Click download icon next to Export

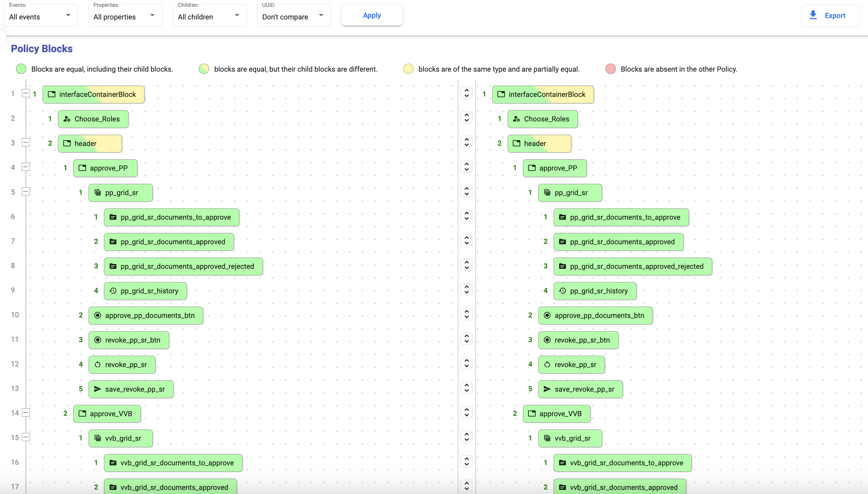tap(813, 15)
